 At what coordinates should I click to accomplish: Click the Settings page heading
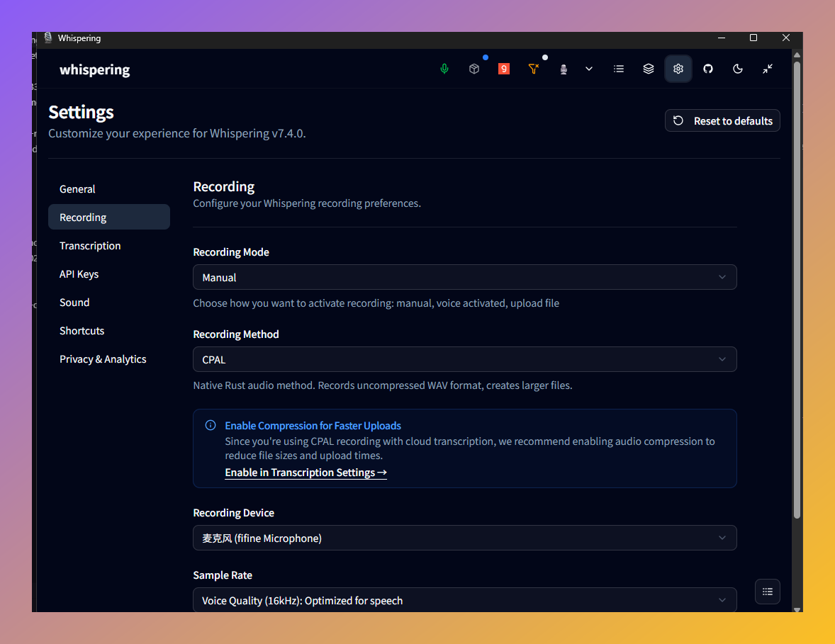(x=81, y=113)
